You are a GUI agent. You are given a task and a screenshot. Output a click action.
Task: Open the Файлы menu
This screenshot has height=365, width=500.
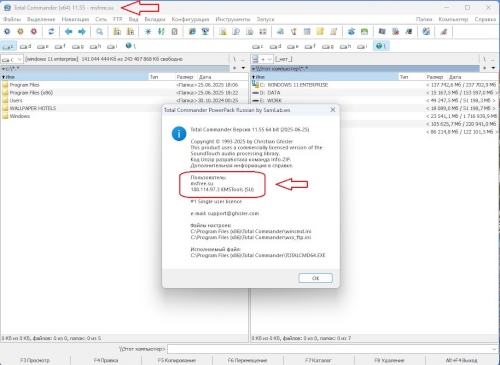click(x=12, y=19)
